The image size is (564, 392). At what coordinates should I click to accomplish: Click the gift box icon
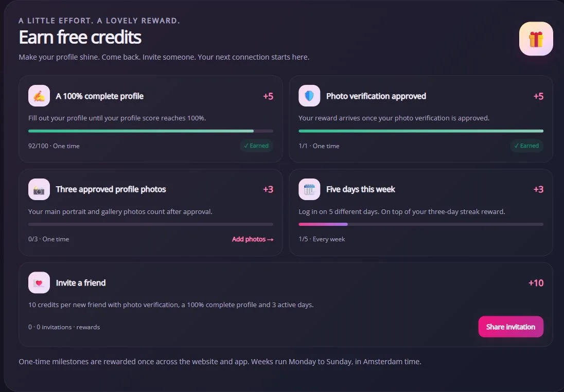point(536,39)
